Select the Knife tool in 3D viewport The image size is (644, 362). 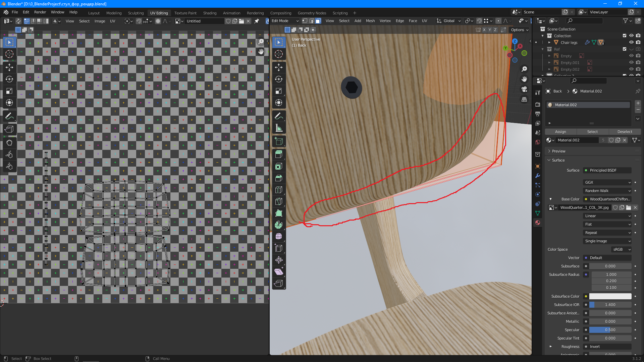pos(279,201)
